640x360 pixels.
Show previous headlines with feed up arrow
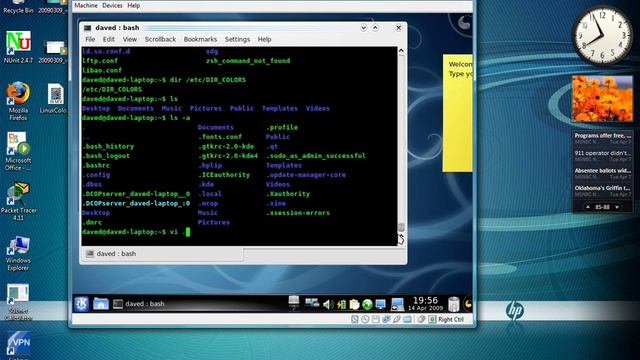pyautogui.click(x=588, y=207)
